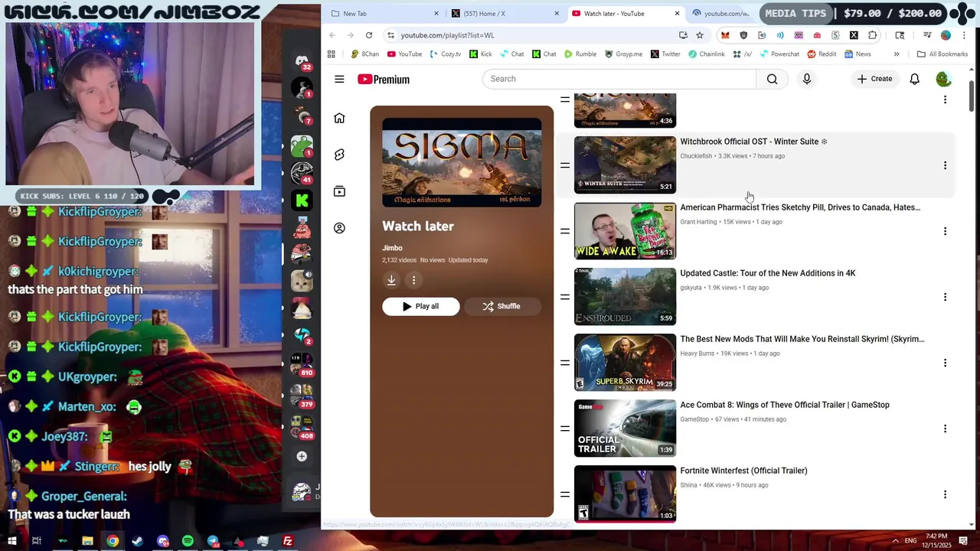Open the Ace Combat 8 Official Trailer thumbnail

pos(625,428)
